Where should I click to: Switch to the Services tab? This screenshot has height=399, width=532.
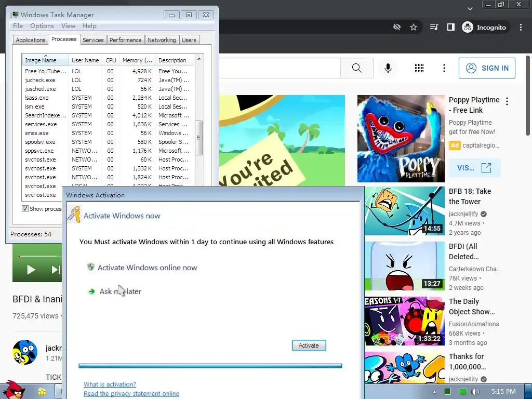tap(93, 40)
